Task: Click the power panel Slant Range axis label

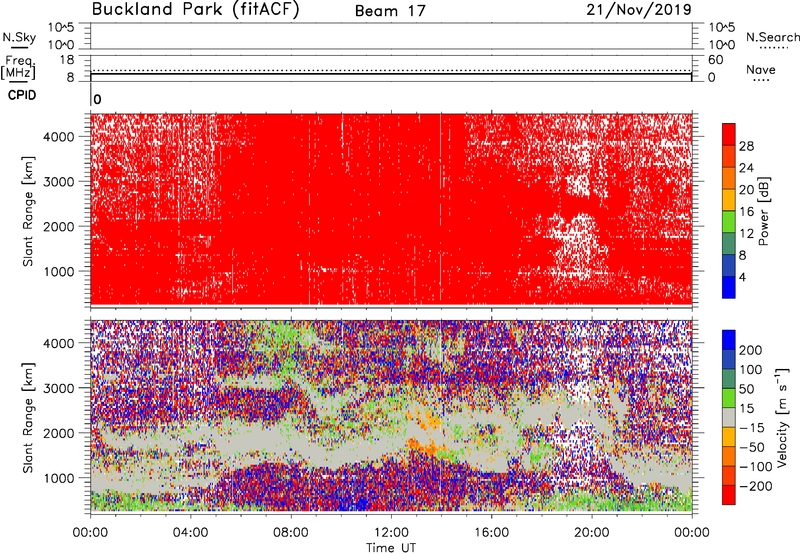Action: click(x=28, y=211)
